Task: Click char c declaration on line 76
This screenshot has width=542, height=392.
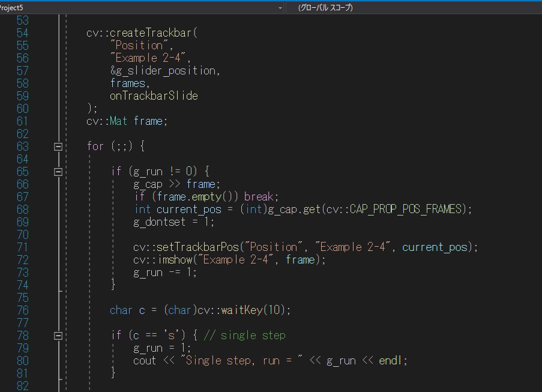Action: click(x=128, y=310)
